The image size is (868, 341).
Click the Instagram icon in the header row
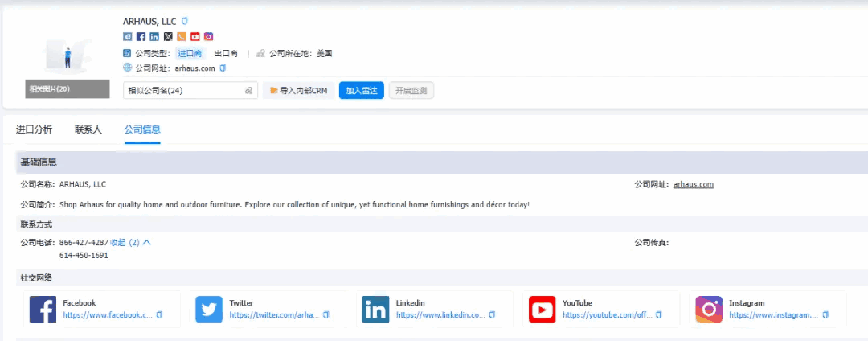(209, 36)
